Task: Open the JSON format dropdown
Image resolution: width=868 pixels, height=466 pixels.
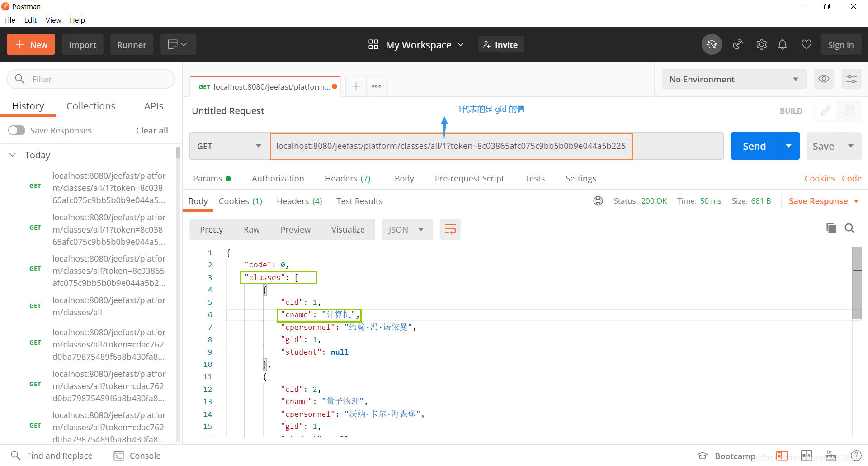Action: (407, 229)
